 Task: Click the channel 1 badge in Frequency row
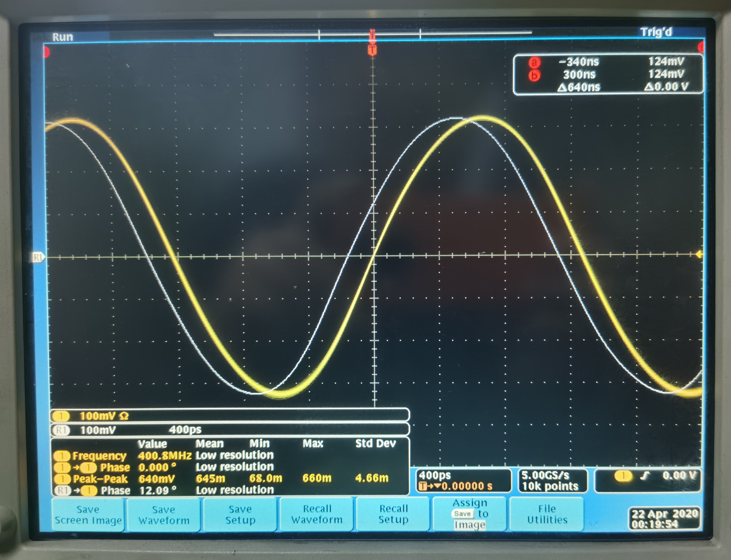[62, 456]
